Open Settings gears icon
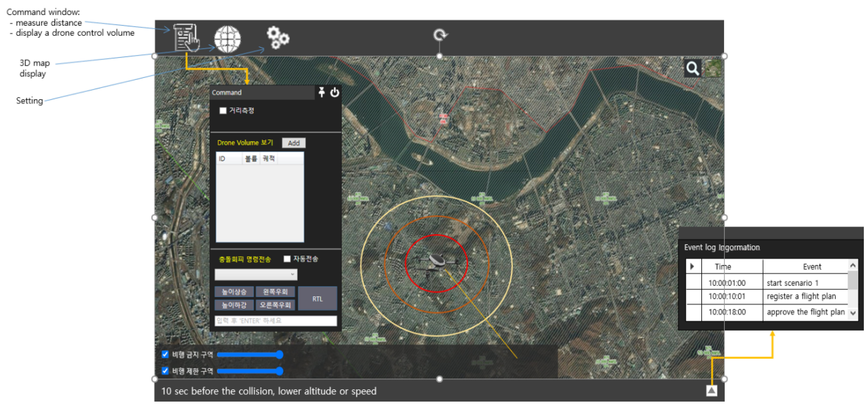The height and width of the screenshot is (406, 868). pyautogui.click(x=277, y=38)
